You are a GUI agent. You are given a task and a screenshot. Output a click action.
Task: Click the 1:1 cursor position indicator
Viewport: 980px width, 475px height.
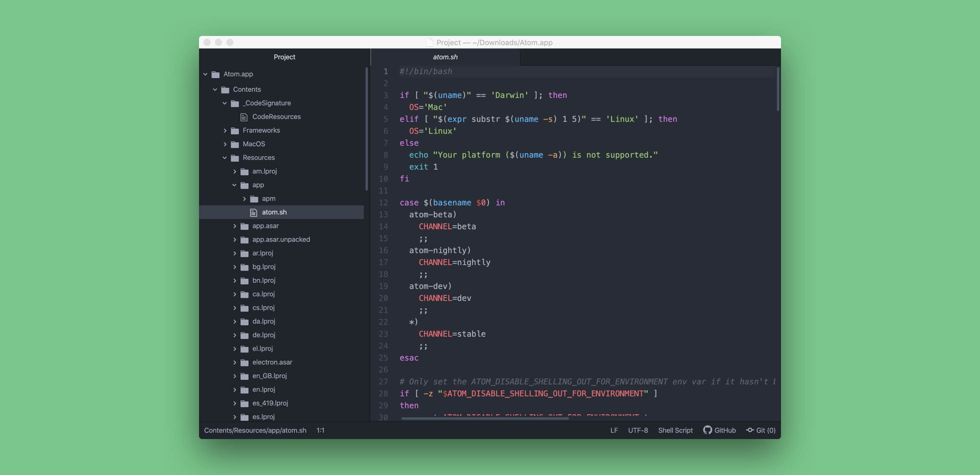[320, 430]
